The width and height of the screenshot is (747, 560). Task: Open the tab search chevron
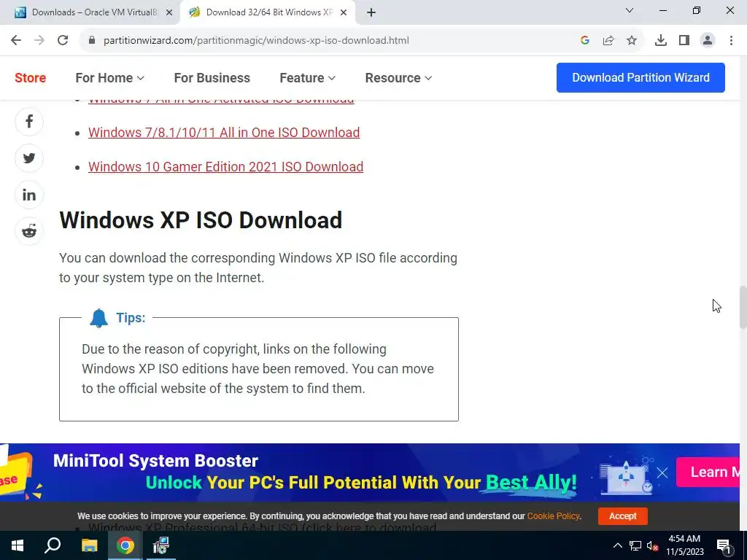pos(630,10)
